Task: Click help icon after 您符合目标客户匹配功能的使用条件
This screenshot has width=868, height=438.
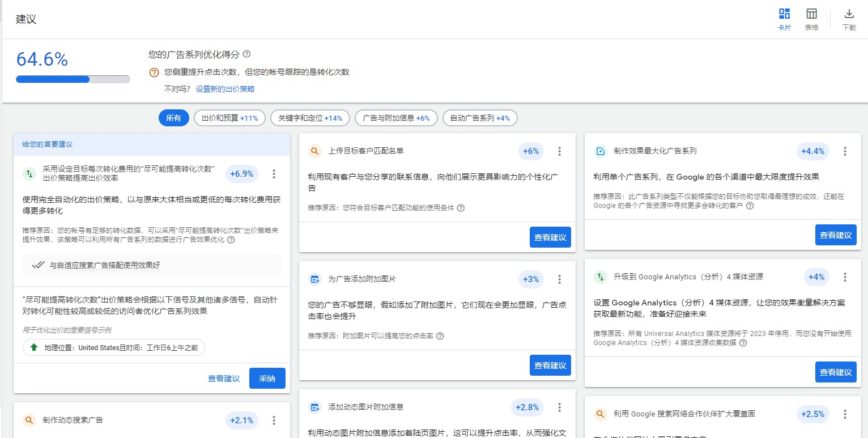Action: (x=461, y=208)
